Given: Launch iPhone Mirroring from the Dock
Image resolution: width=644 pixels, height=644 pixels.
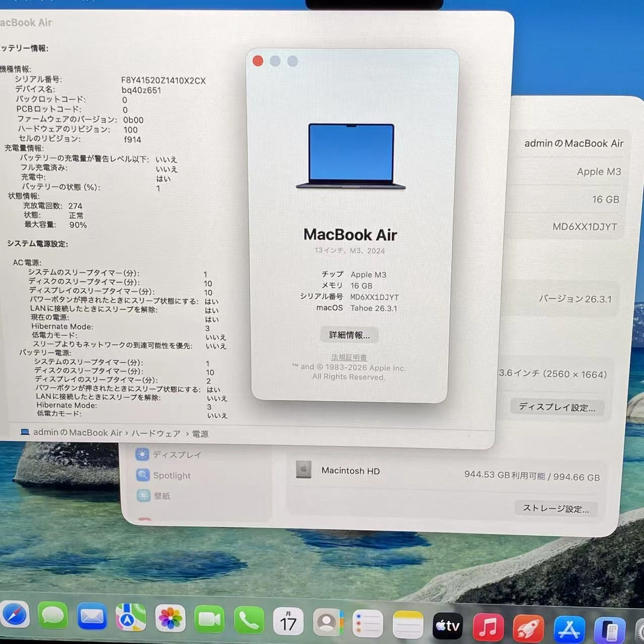Looking at the screenshot, I should (x=610, y=631).
